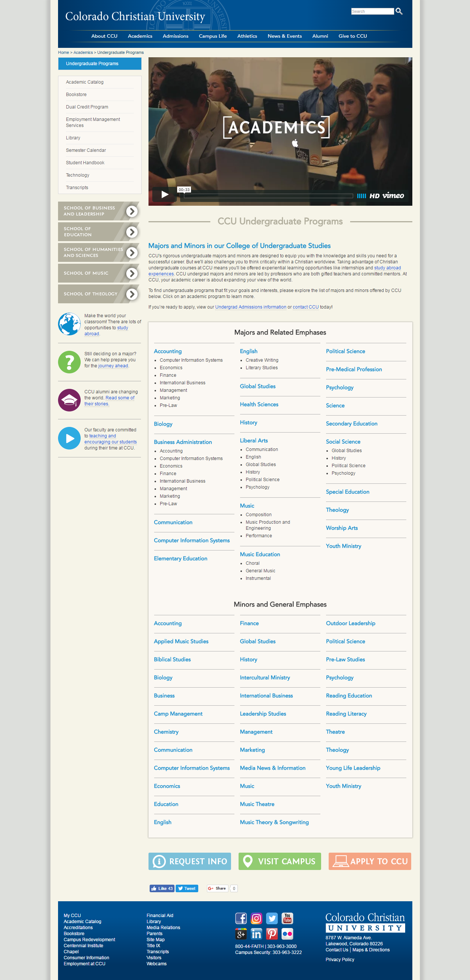Click the Facebook Like button
The height and width of the screenshot is (980, 470).
[162, 889]
